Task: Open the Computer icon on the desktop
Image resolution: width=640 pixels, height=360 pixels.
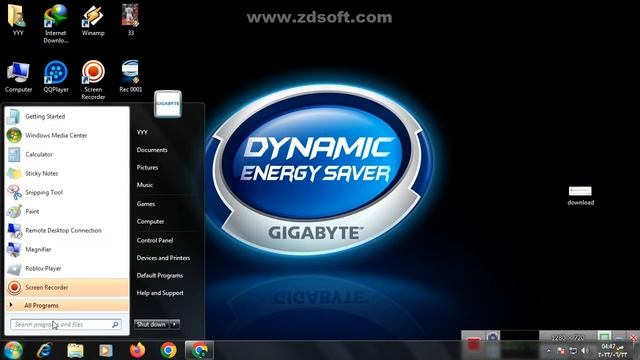Action: [x=18, y=77]
